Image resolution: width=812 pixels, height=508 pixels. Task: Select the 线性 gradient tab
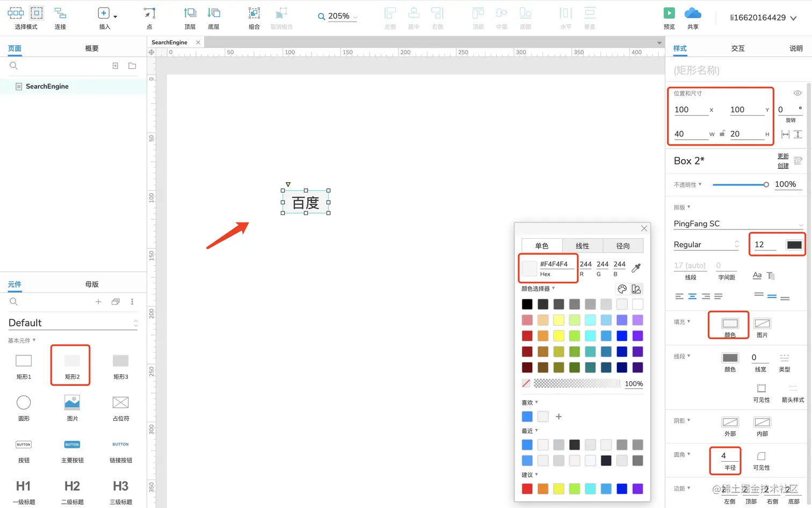tap(582, 246)
